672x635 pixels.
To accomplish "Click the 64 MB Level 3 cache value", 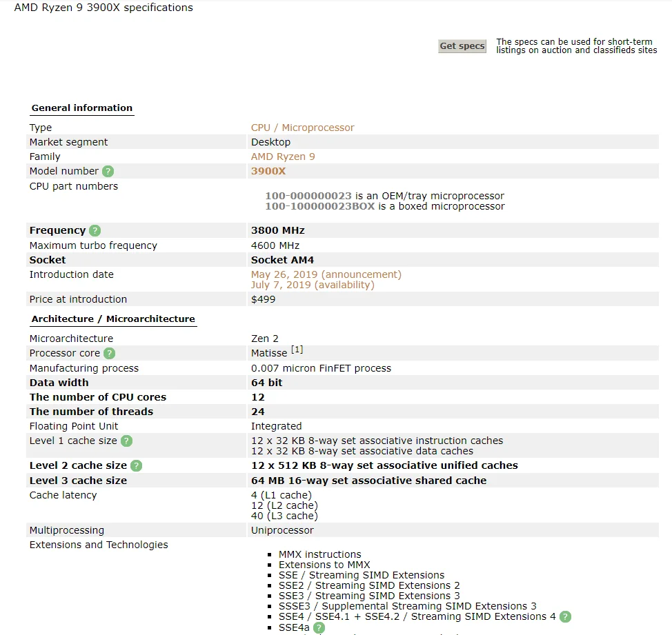I will coord(368,481).
